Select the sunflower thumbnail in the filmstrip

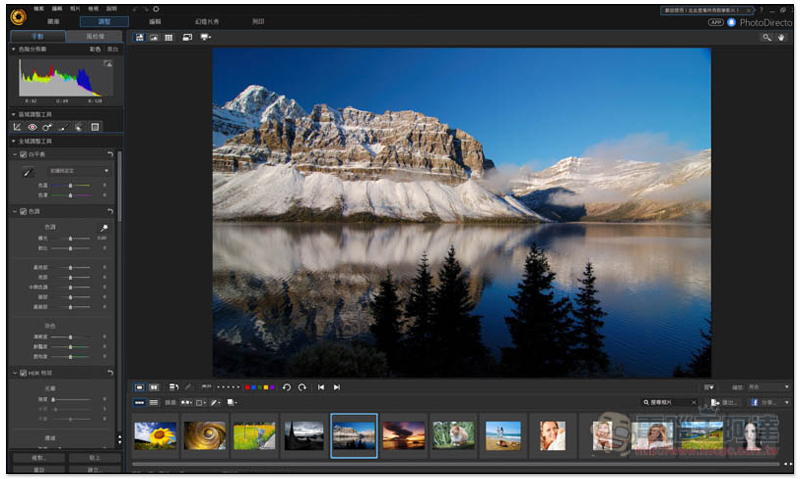(155, 436)
